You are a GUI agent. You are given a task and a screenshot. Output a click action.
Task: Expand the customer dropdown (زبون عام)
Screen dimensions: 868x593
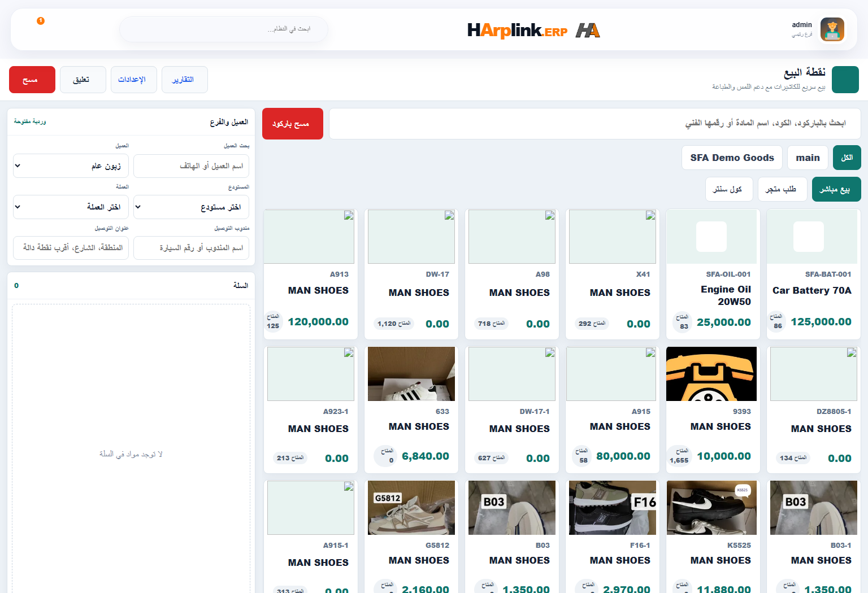click(71, 166)
